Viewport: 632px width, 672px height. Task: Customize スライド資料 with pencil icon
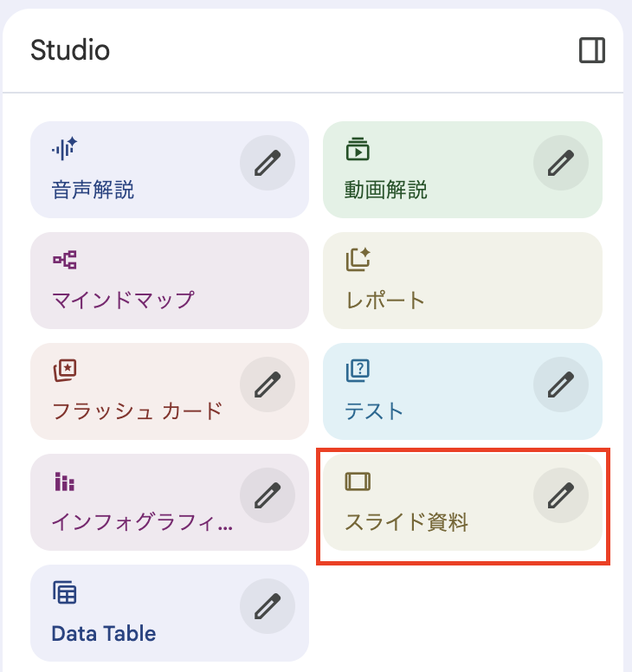pos(561,495)
